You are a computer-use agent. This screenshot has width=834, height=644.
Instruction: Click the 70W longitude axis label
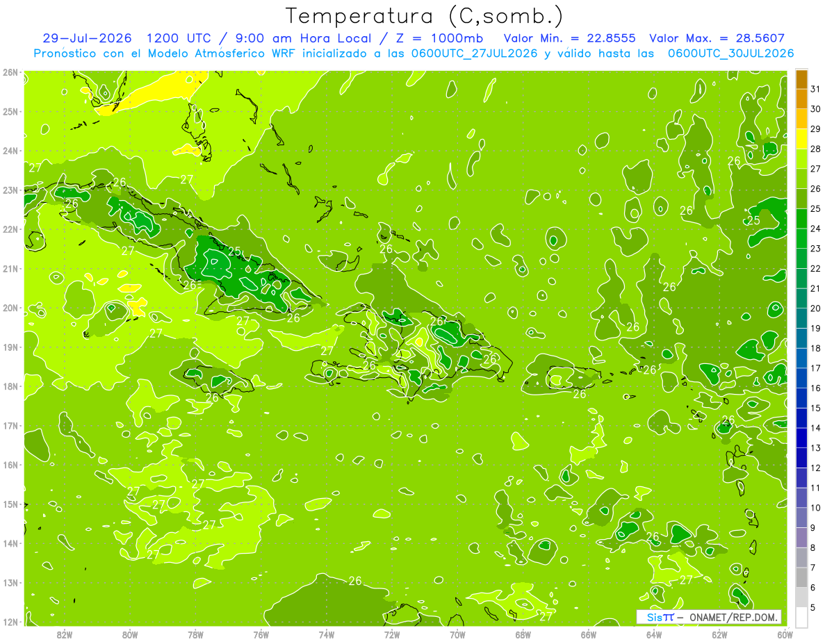pyautogui.click(x=457, y=634)
